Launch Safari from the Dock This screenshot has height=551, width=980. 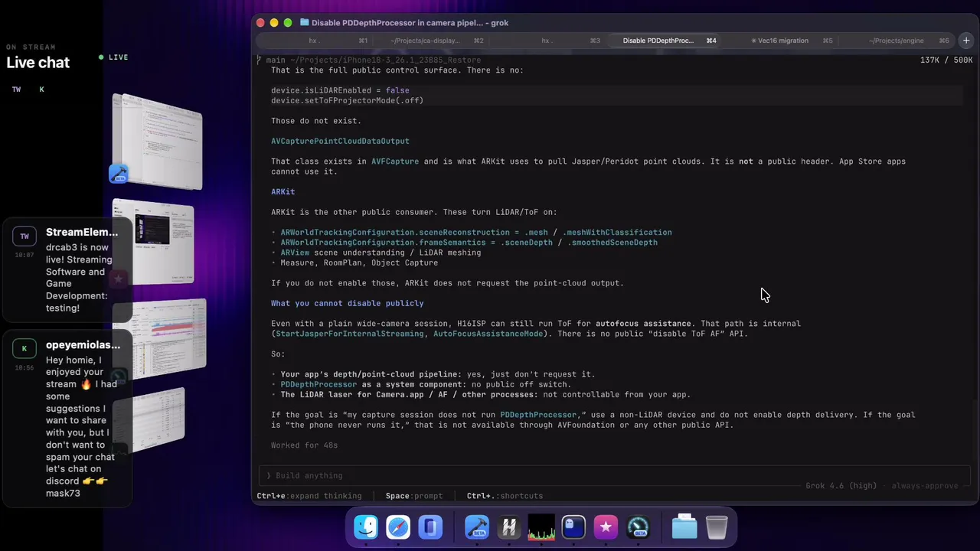[398, 527]
